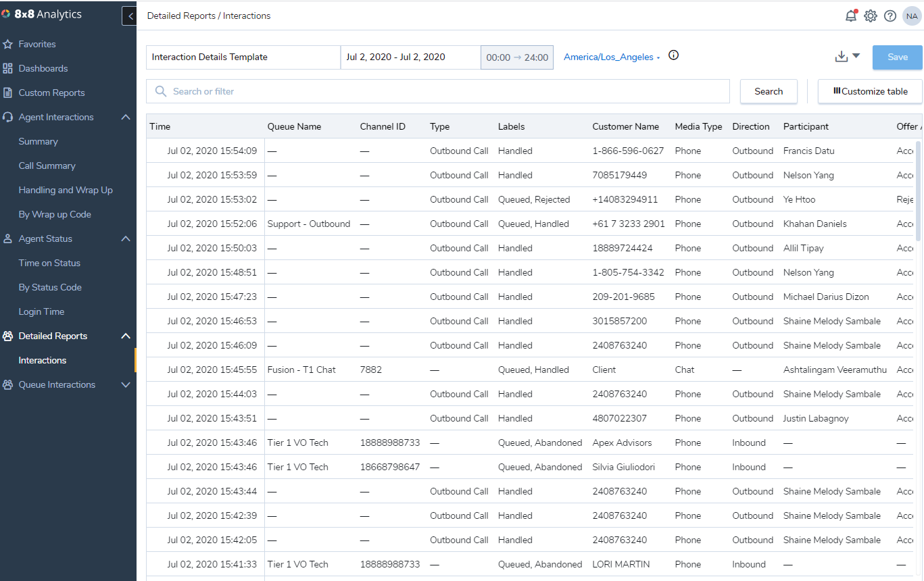The height and width of the screenshot is (581, 924).
Task: Click the Time column header
Action: click(160, 126)
